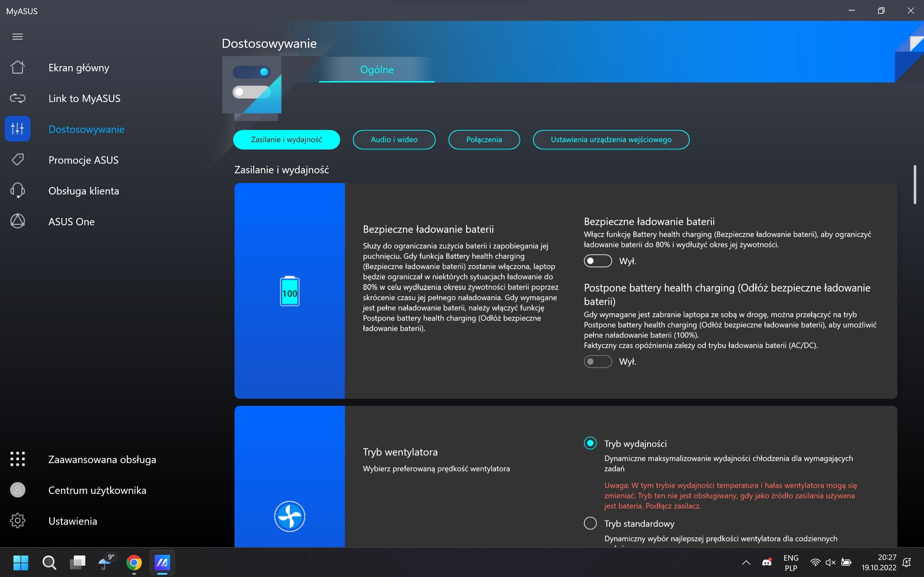Open the clock showing 20:27
This screenshot has height=577, width=924.
(878, 563)
